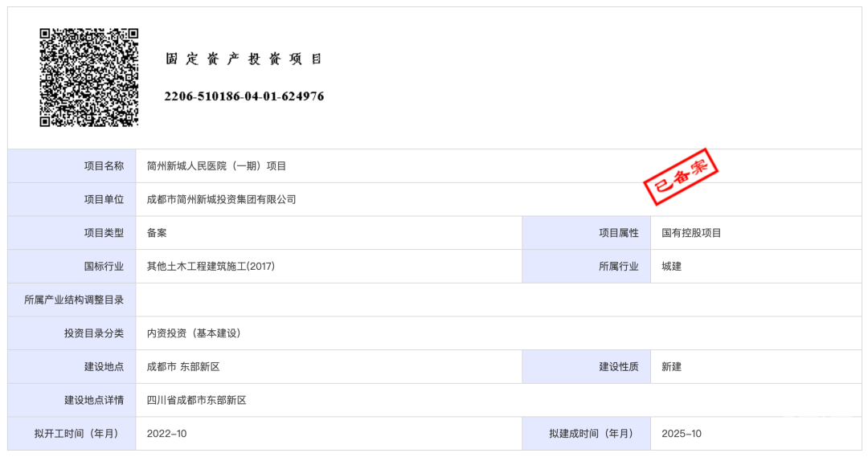Image resolution: width=868 pixels, height=457 pixels.
Task: Click the 建设地点 value 成都市 东部新区
Action: [183, 366]
